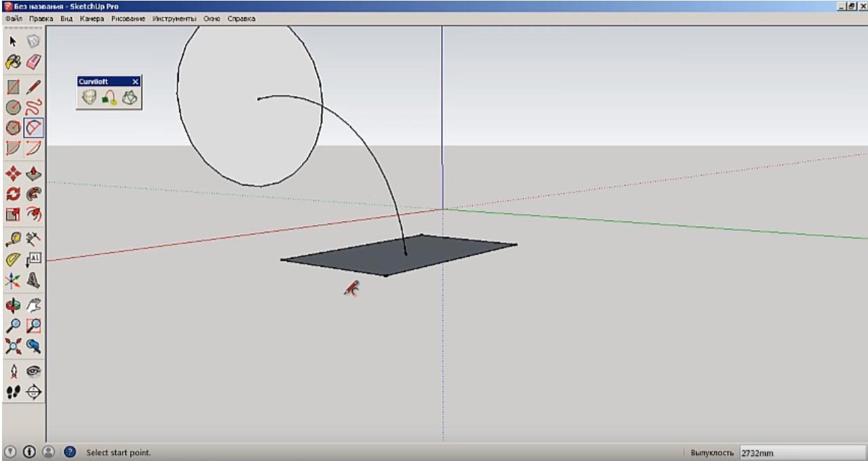Pick the Freehand squiggle tool
Image resolution: width=868 pixels, height=461 pixels.
tap(33, 107)
